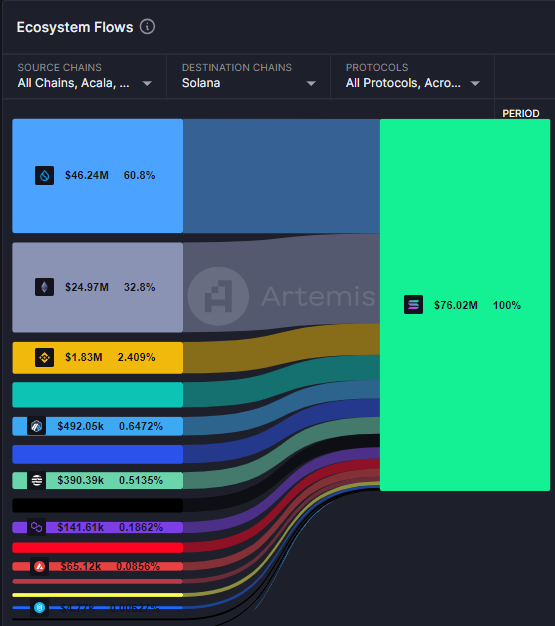The height and width of the screenshot is (626, 555).
Task: Click the 0.6472% share label
Action: pyautogui.click(x=141, y=426)
